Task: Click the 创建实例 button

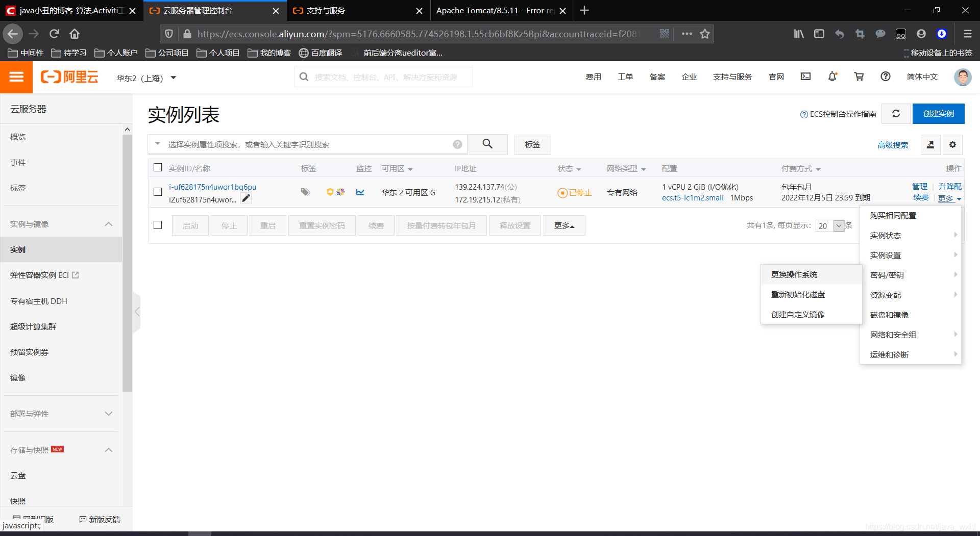Action: 938,114
